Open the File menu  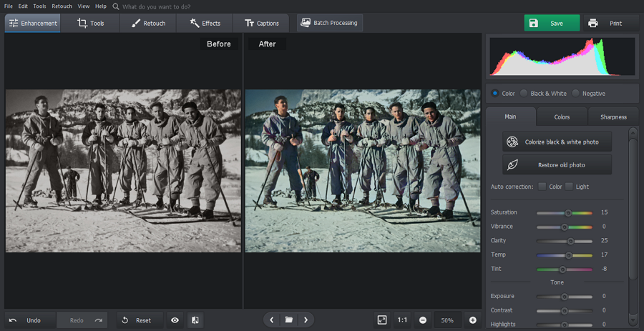pos(9,6)
